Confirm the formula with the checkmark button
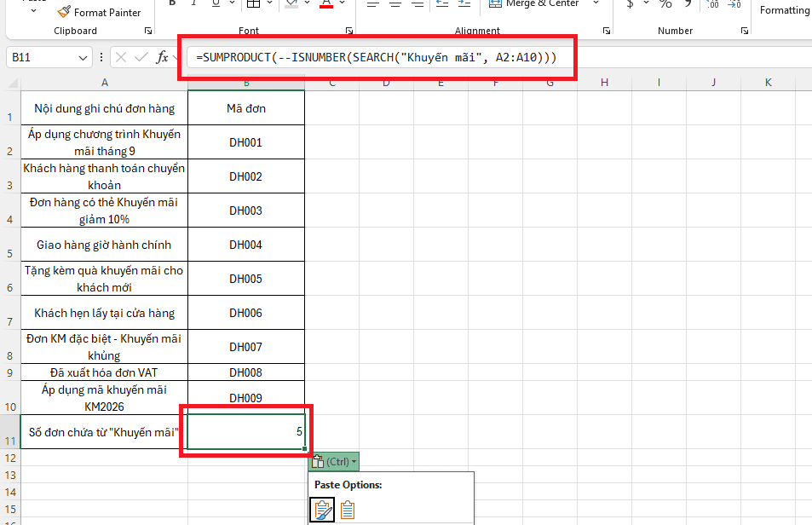 (141, 57)
